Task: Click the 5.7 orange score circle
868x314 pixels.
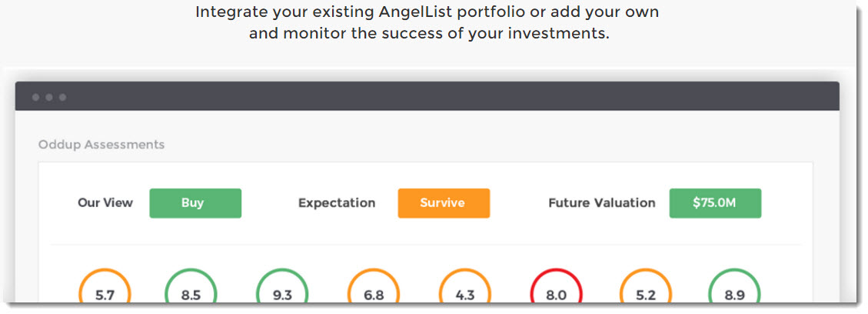Action: coord(105,294)
